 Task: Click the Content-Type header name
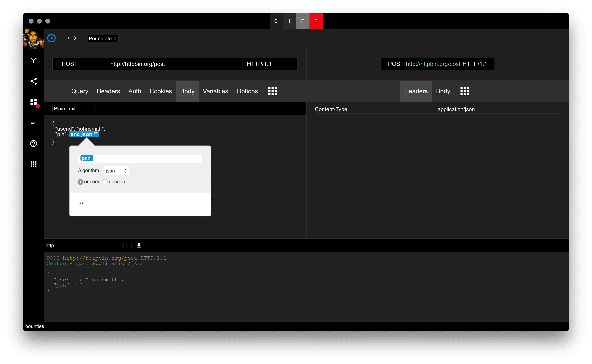pyautogui.click(x=331, y=109)
